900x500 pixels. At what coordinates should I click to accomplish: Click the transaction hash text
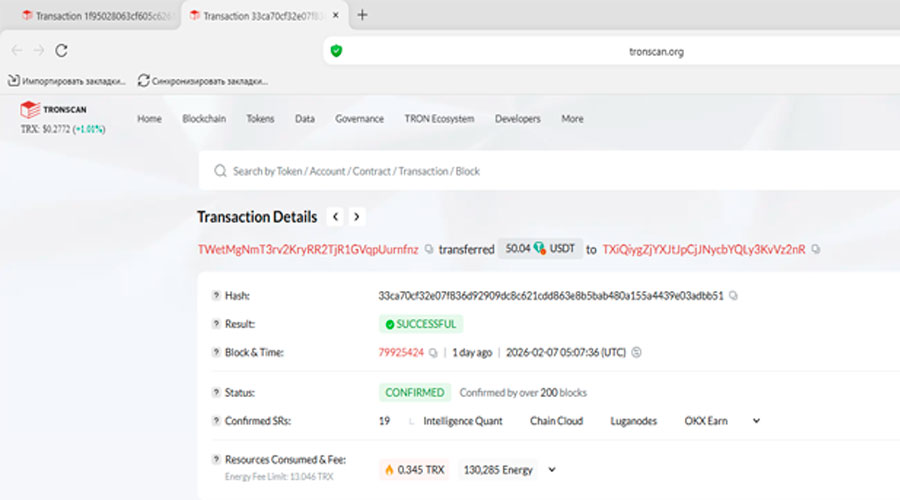tap(550, 296)
